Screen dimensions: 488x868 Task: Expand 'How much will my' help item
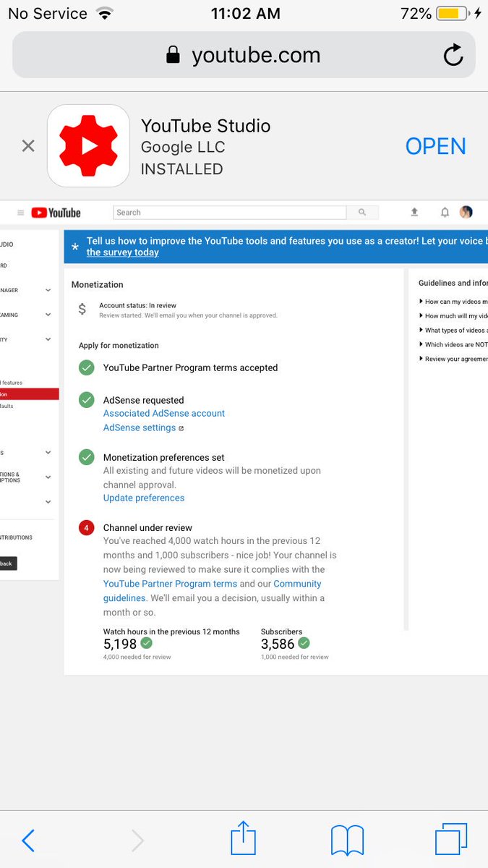pos(453,315)
